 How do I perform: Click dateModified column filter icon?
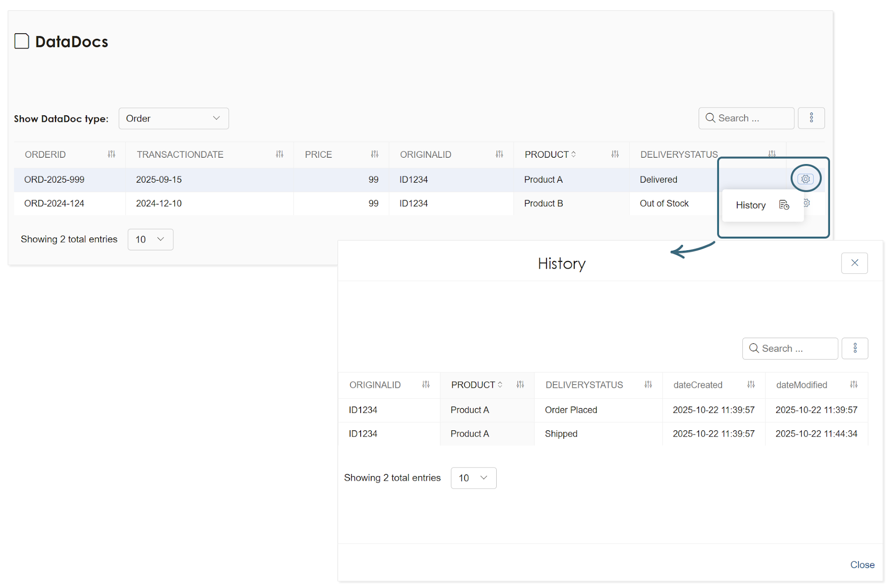point(853,385)
